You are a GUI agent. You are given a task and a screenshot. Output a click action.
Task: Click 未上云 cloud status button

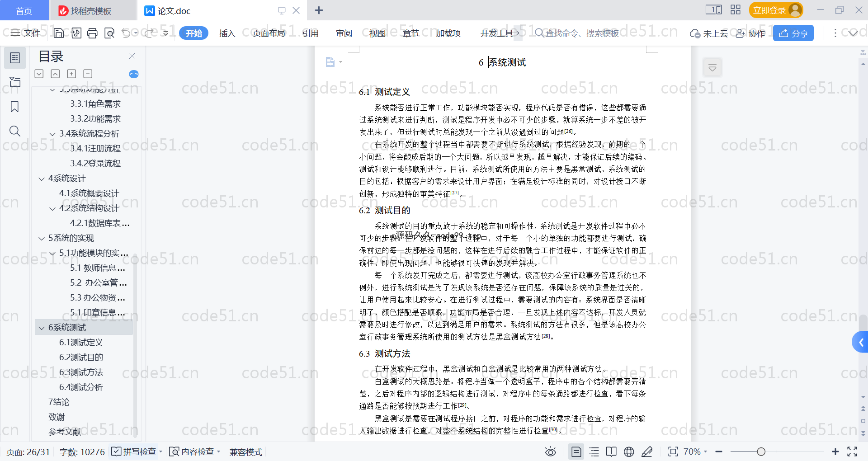708,33
